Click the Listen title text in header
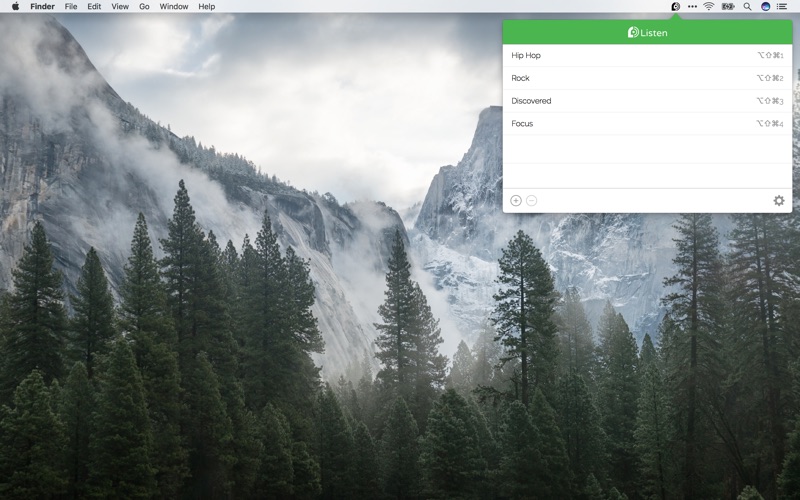 click(x=654, y=33)
